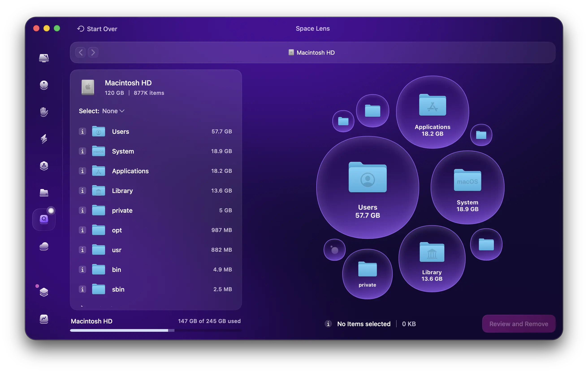Click the '147 GB of 245 GB used' text
Image resolution: width=588 pixels, height=373 pixels.
pos(209,321)
